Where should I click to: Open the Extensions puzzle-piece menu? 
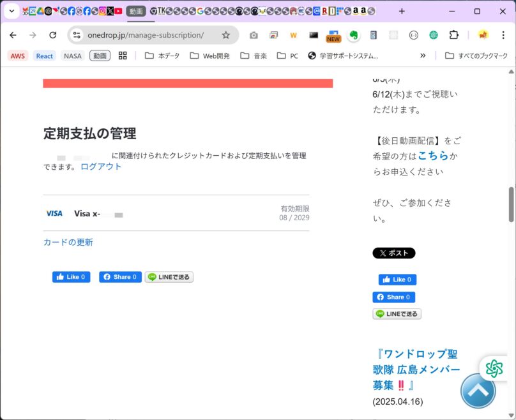point(453,35)
